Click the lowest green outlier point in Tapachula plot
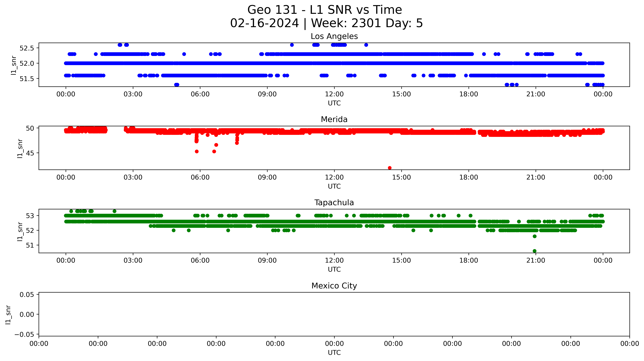644x361 pixels. [535, 251]
